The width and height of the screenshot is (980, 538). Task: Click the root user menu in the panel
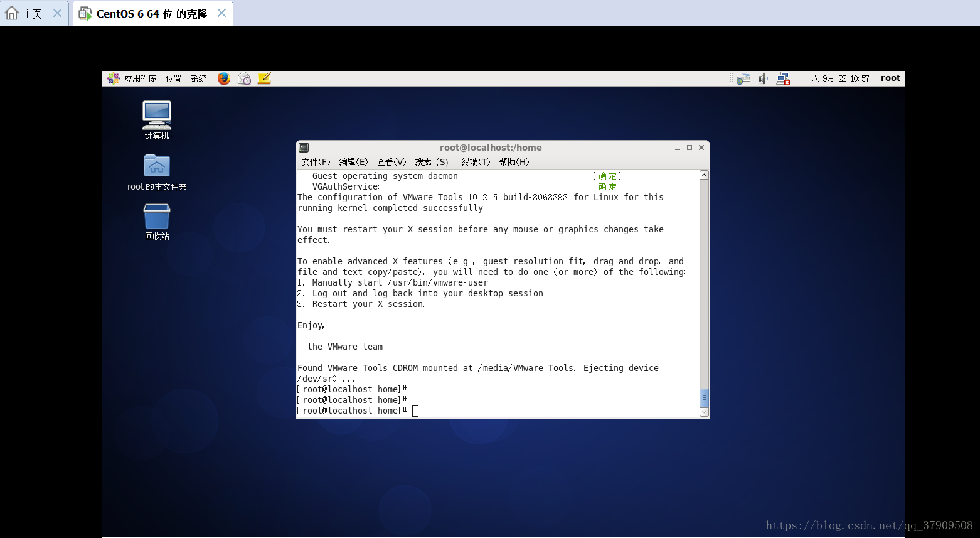coord(890,78)
